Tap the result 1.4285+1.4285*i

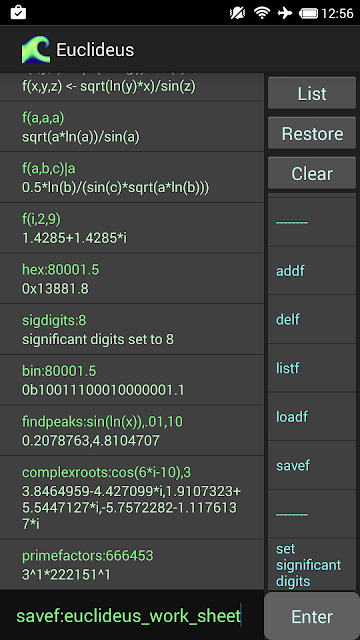coord(74,238)
